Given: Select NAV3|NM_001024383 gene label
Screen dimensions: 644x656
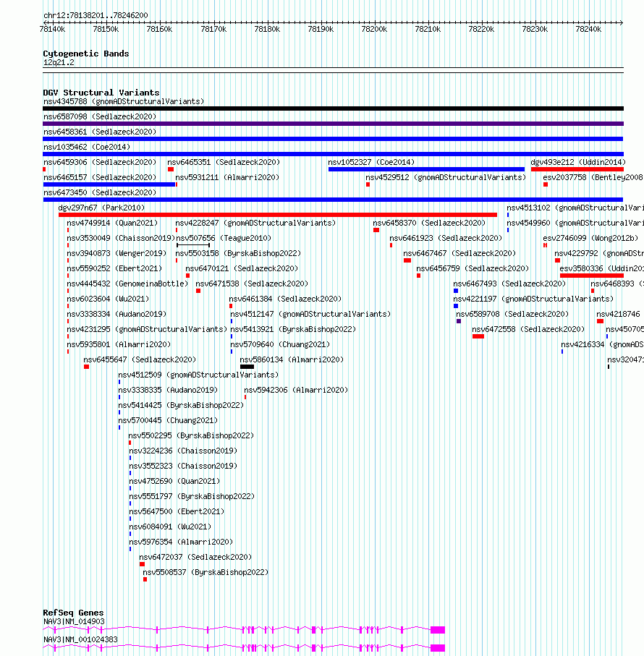Looking at the screenshot, I should click(x=81, y=639).
